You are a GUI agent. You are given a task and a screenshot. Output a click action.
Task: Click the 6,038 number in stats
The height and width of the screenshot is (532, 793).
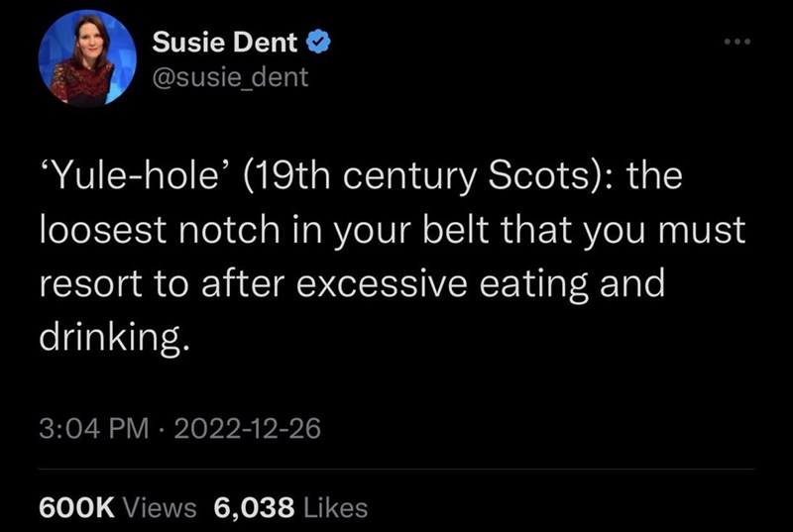point(254,508)
